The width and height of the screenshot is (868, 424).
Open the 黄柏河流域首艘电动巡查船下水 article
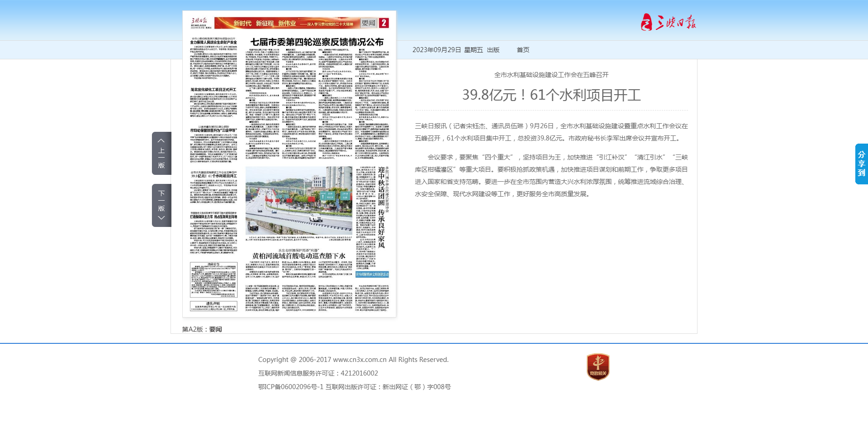(x=299, y=256)
